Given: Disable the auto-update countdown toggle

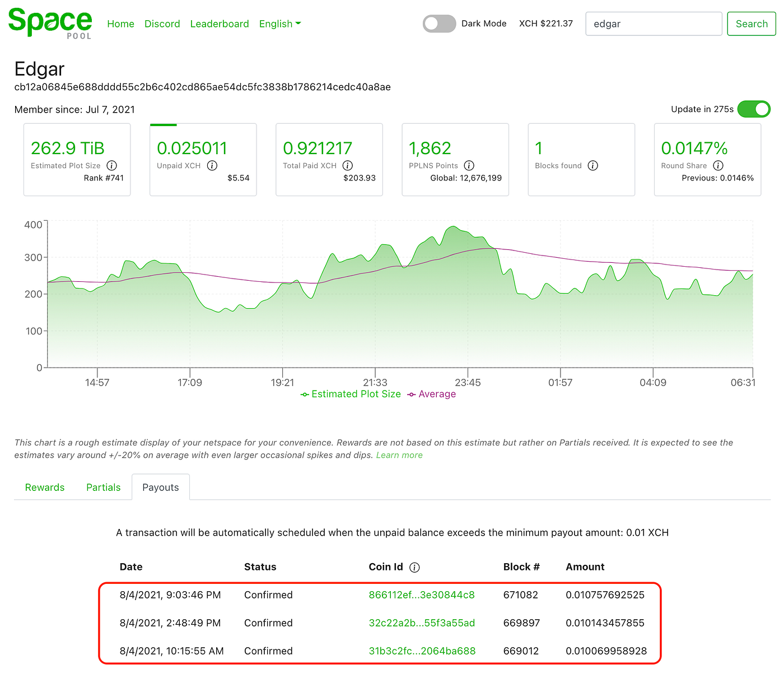Looking at the screenshot, I should pyautogui.click(x=754, y=109).
